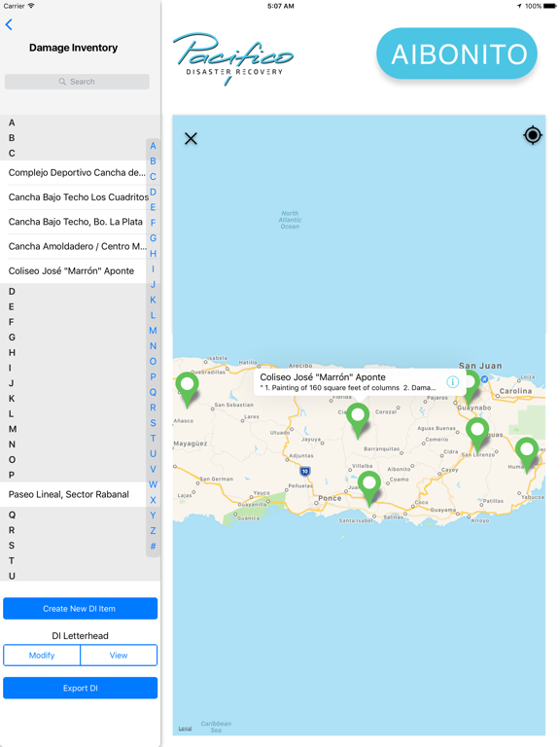
Task: Tap the AIBONITO municipality button
Action: click(457, 53)
